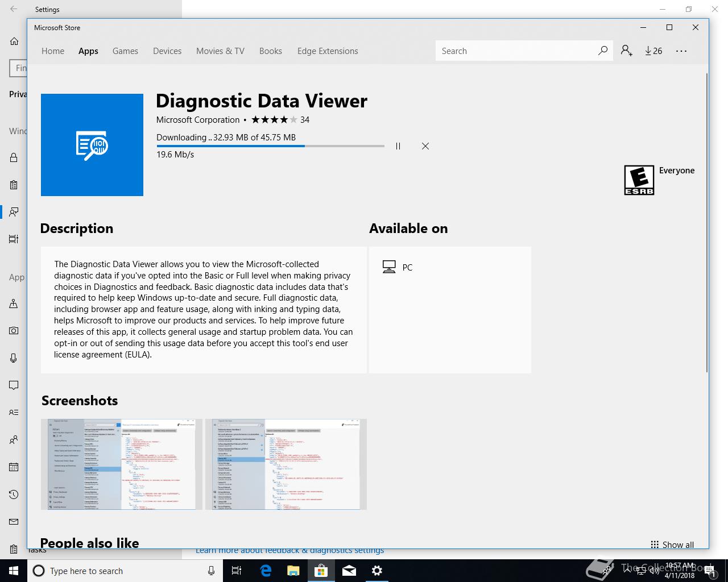Click the Diagnostic Data Viewer app tile icon
Image resolution: width=728 pixels, height=582 pixels.
click(92, 145)
